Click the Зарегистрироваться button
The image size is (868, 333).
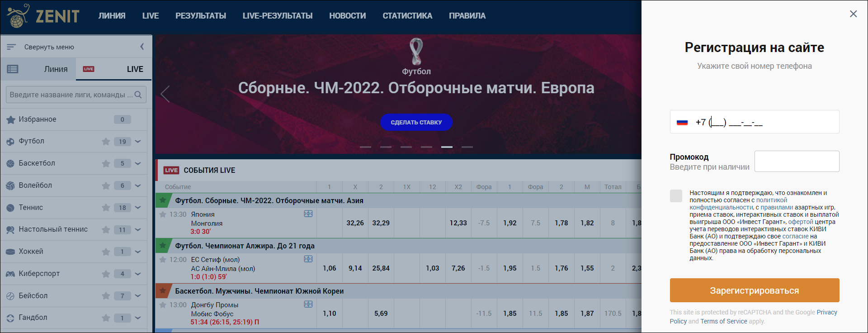[x=754, y=290]
